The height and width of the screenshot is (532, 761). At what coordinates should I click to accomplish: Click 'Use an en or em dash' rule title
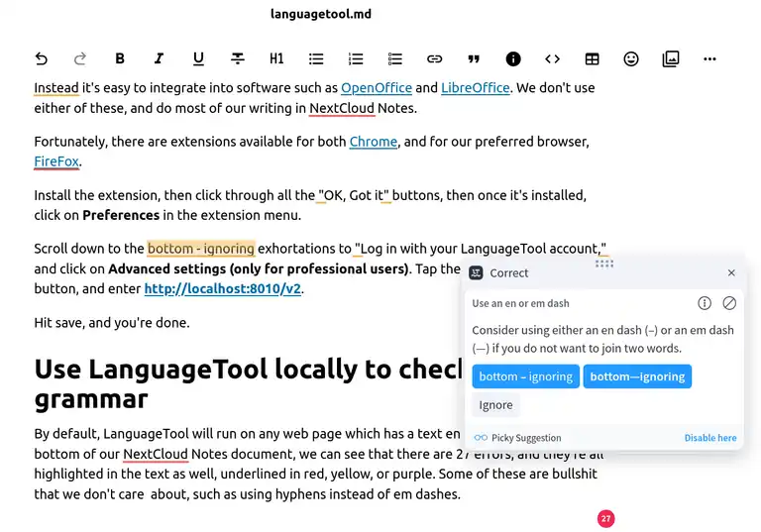pos(520,303)
